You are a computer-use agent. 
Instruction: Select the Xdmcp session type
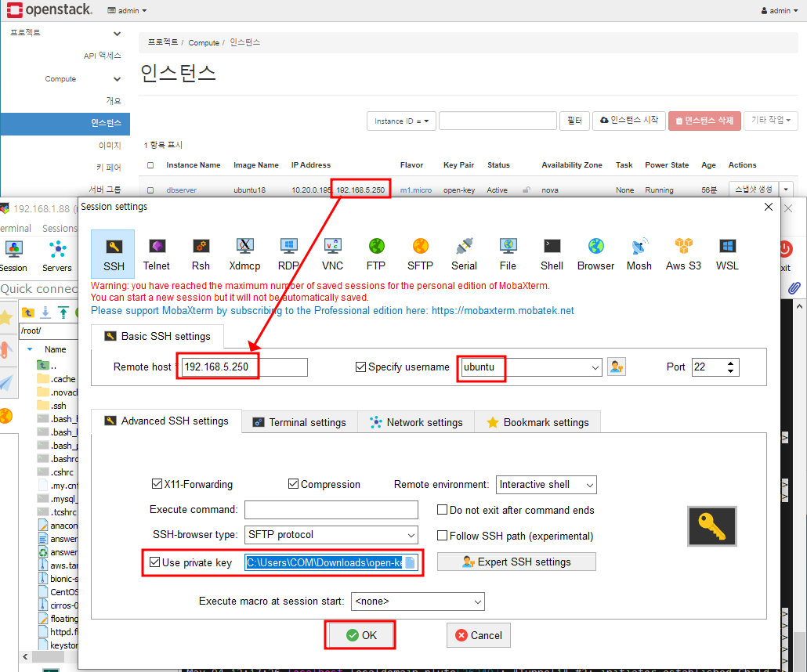(x=244, y=254)
